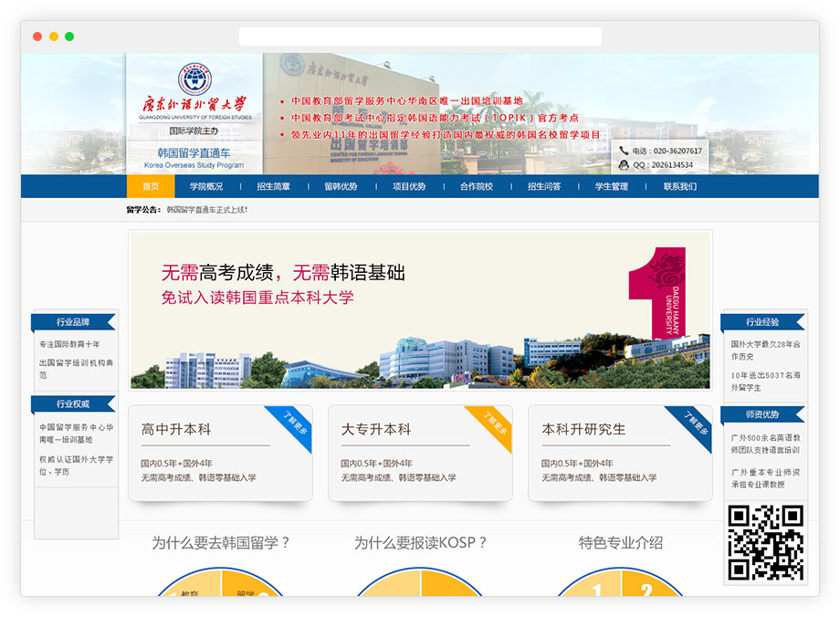Click the yellow minimize dot in the browser frame
Screen dimensions: 840x617
[54, 37]
